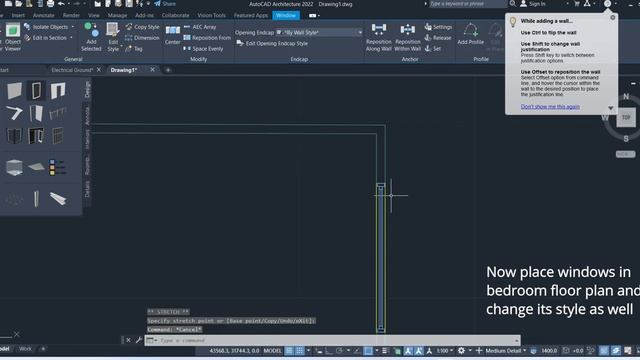
Task: Select the column tool in palette
Action: (x=36, y=199)
